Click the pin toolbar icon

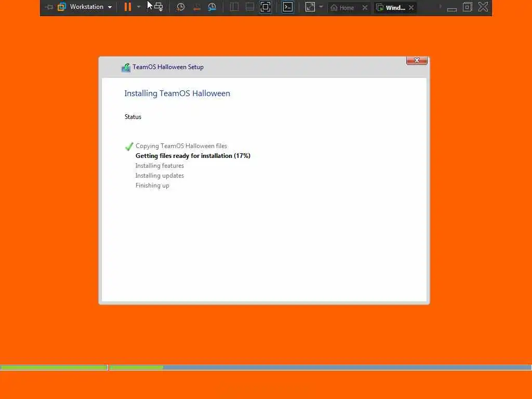[49, 7]
